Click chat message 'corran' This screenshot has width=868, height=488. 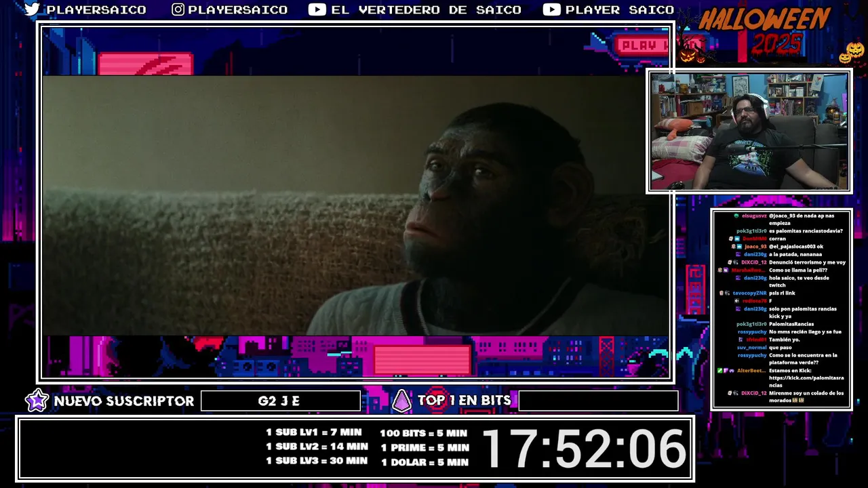[x=777, y=239]
